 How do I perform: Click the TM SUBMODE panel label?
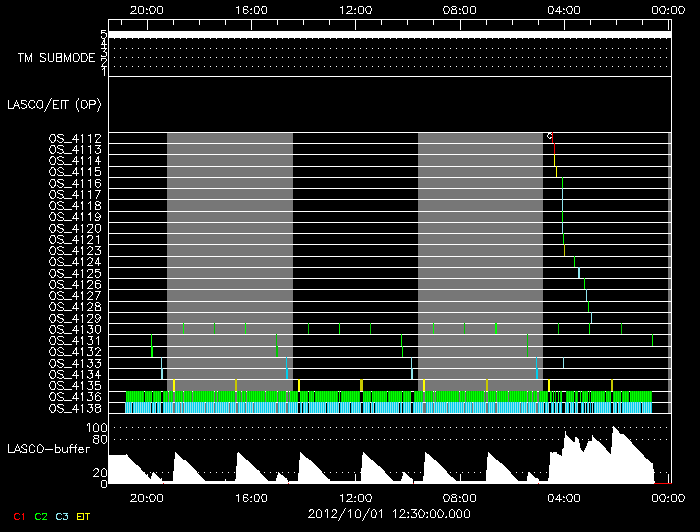[x=56, y=58]
